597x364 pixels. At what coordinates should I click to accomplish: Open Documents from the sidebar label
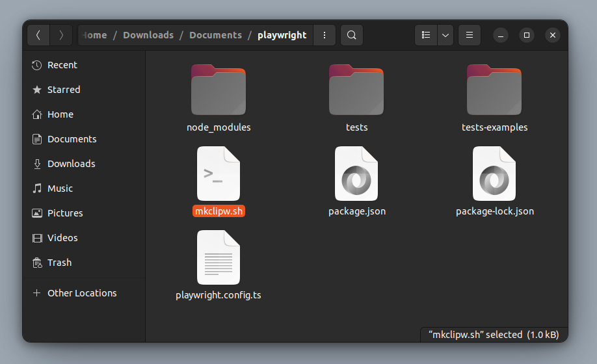point(72,139)
